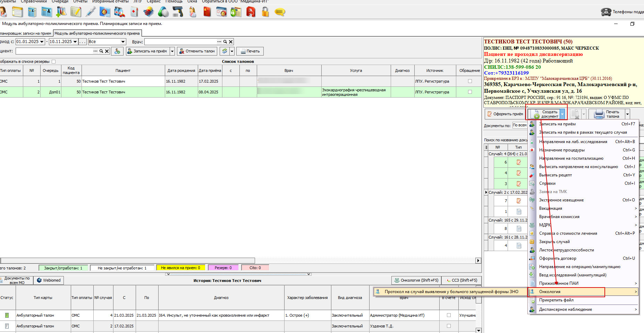Switch to 'Планировщик записи на прием' tab
The image size is (644, 333).
click(x=25, y=33)
